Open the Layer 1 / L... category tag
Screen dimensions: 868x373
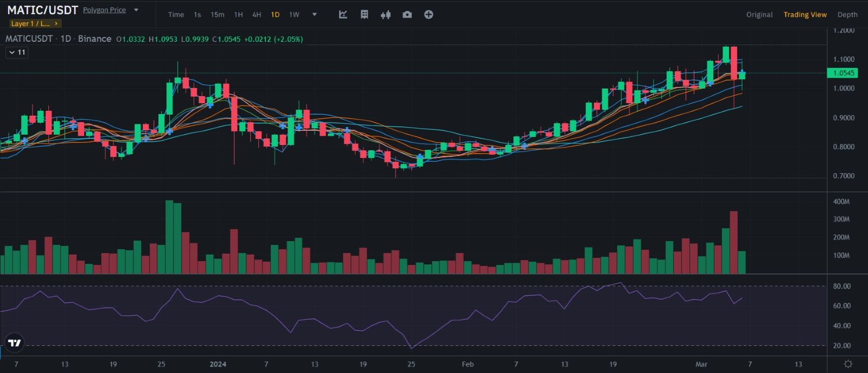tap(35, 23)
